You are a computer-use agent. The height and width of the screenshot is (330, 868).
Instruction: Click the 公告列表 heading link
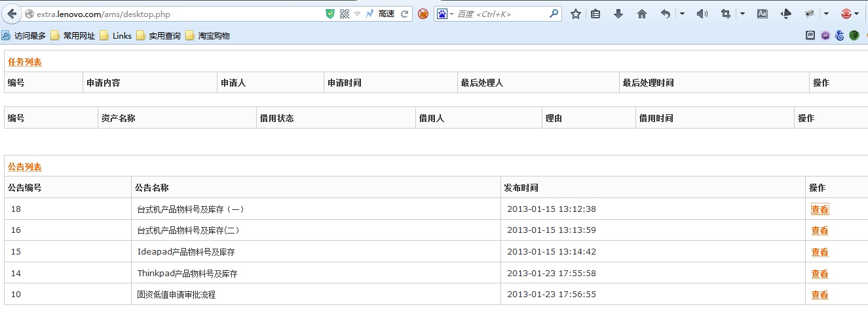[x=25, y=167]
